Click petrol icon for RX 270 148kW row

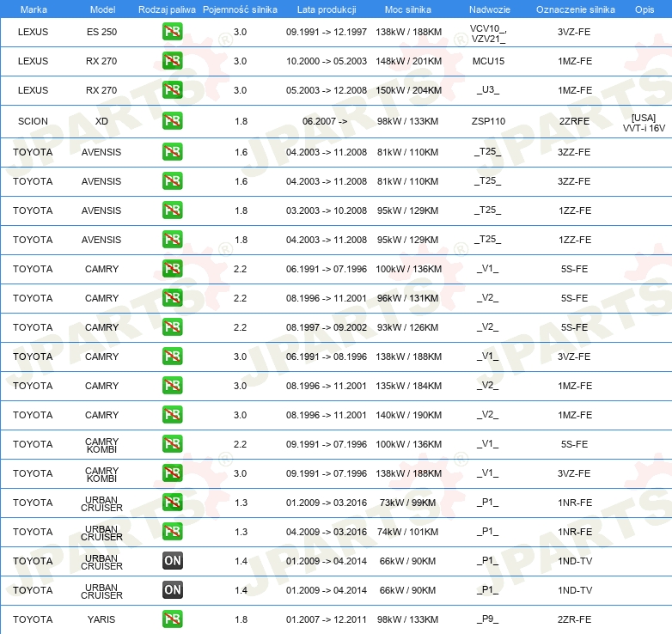point(172,61)
